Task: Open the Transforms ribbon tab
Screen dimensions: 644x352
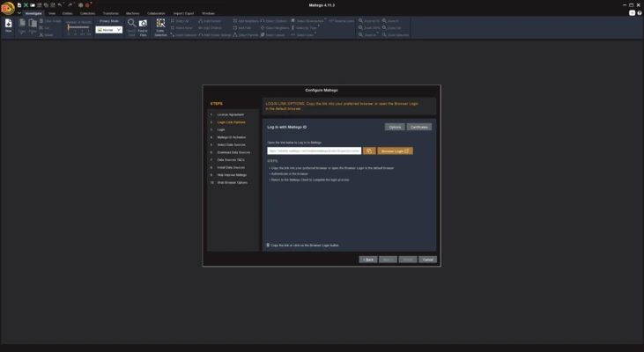Action: click(x=110, y=13)
